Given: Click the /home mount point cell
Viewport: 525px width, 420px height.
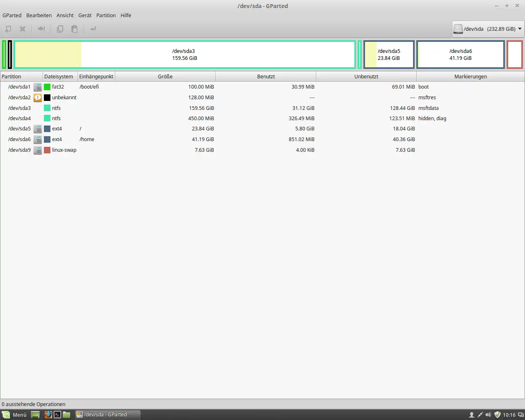Looking at the screenshot, I should (87, 139).
